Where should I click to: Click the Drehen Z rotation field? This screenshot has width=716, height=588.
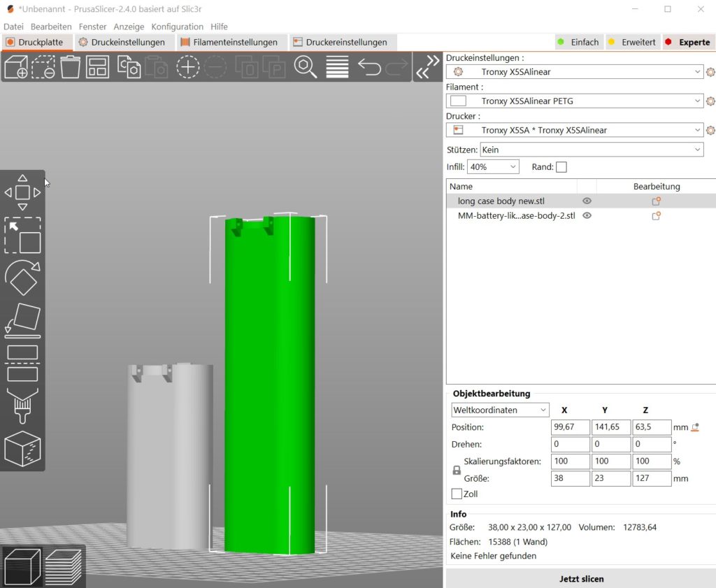pos(652,444)
